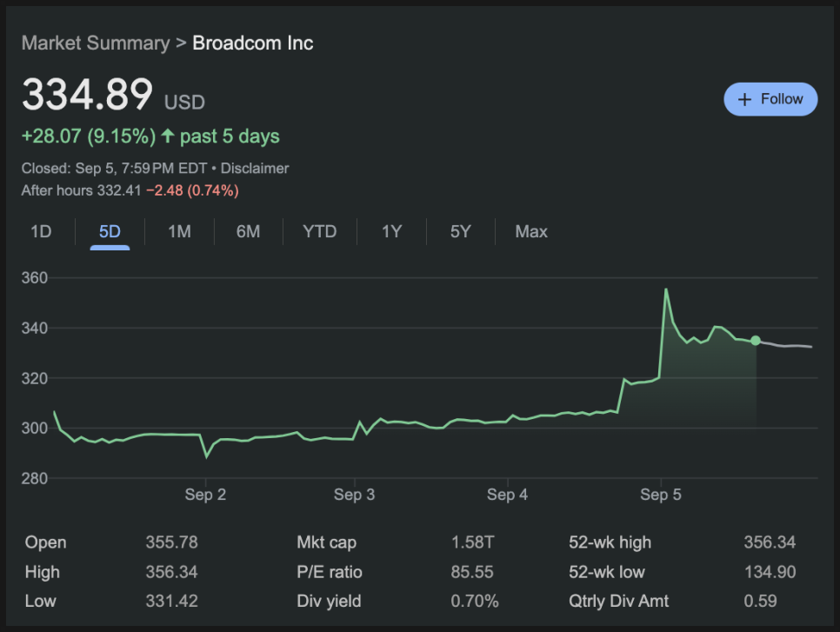Click the 52-wk low value 134.90
Viewport: 840px width, 632px height.
coord(770,572)
